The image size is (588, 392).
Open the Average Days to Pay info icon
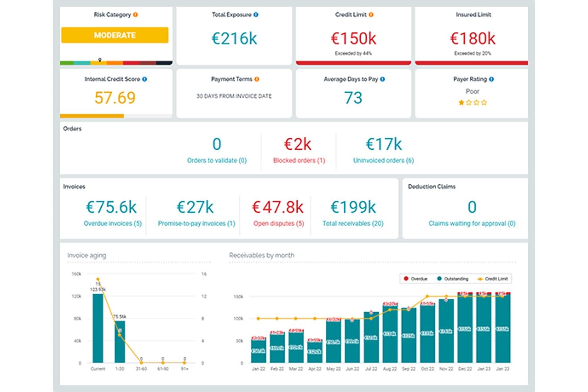click(383, 79)
